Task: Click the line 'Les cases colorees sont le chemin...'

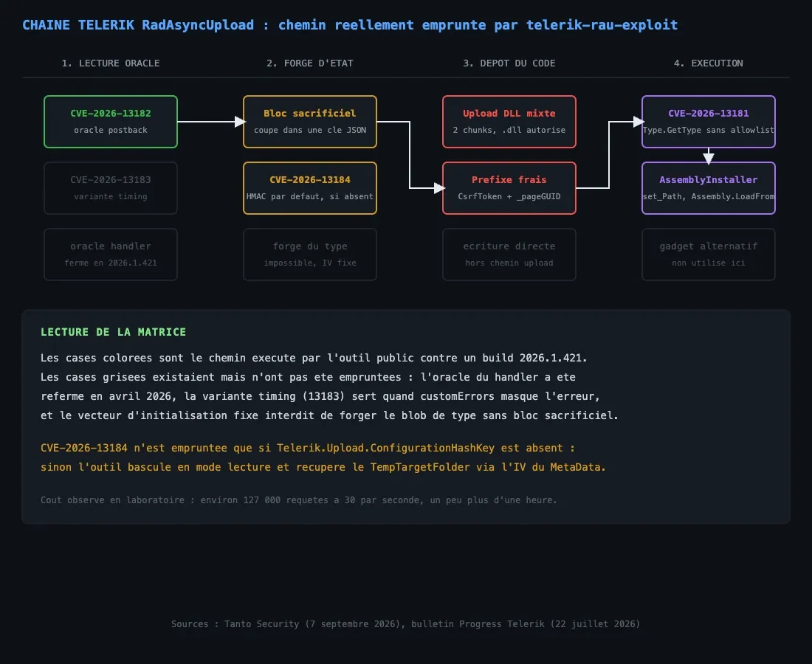Action: point(314,358)
